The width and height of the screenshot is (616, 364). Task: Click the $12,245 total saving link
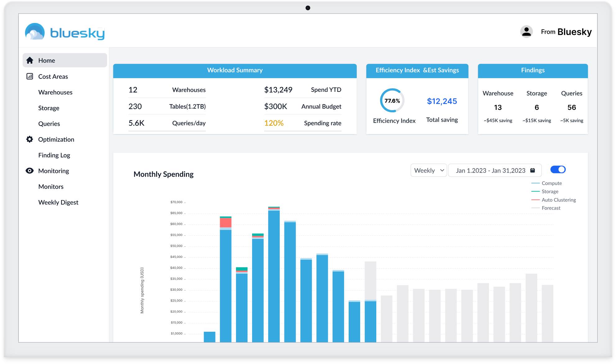[442, 101]
